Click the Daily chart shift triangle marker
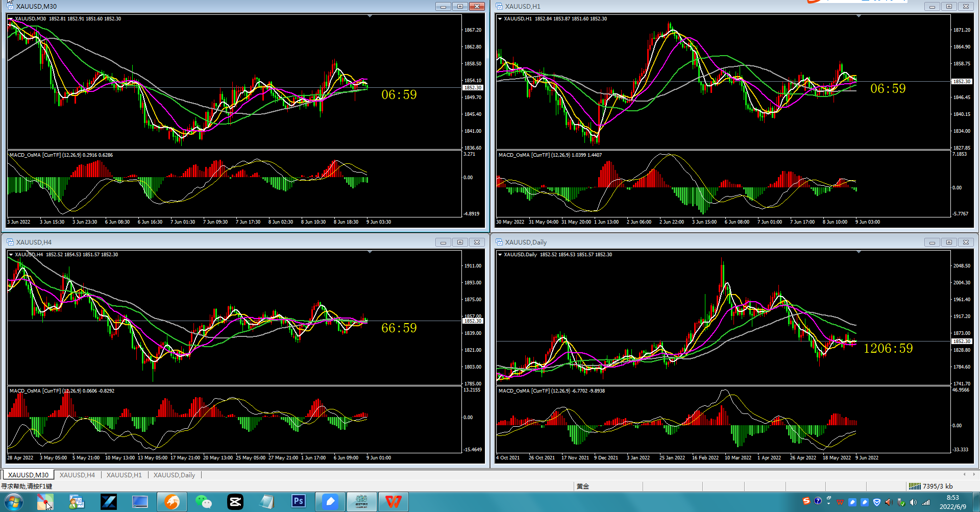Viewport: 980px width, 512px height. point(859,252)
